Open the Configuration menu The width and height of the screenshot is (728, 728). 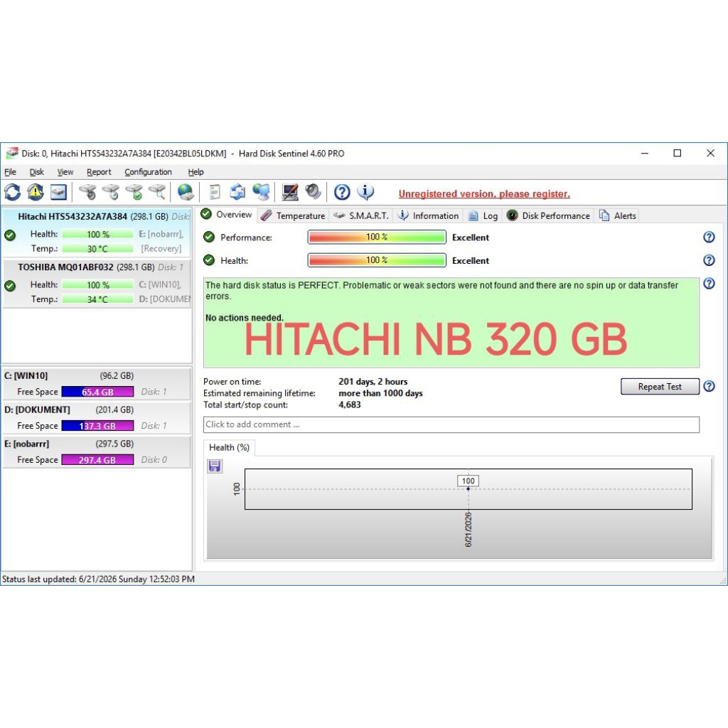coord(148,172)
